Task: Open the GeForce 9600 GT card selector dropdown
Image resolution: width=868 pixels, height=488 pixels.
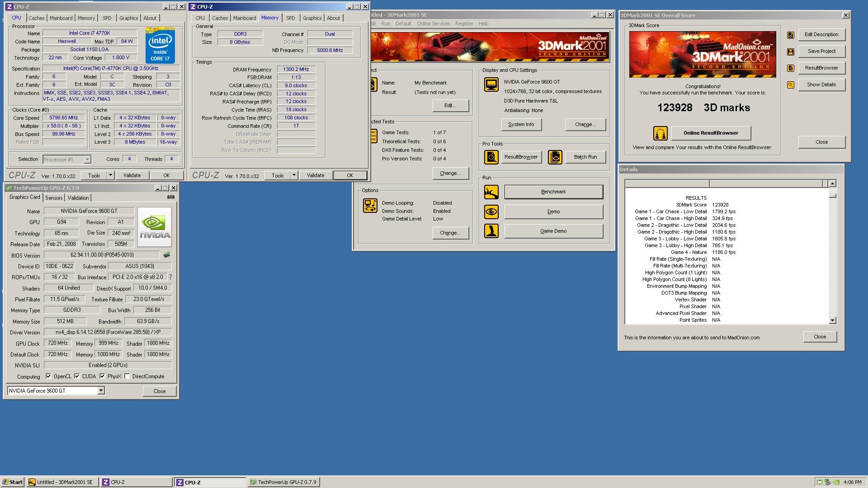Action: pos(101,391)
